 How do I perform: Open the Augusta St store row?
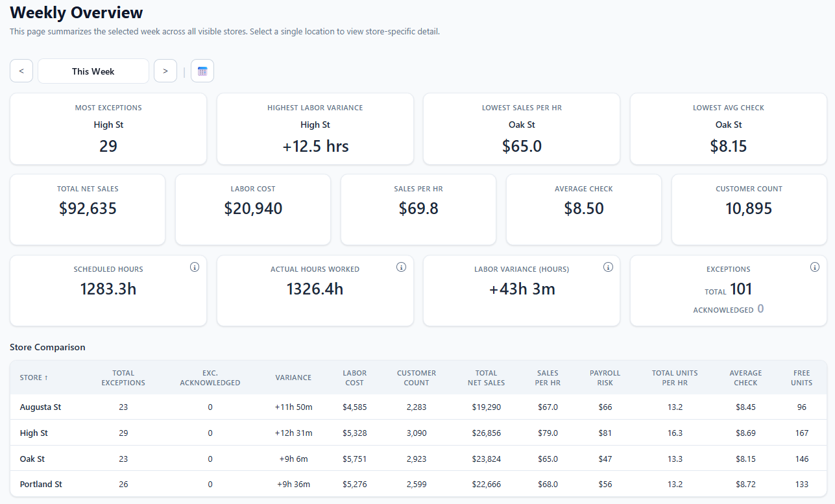418,407
